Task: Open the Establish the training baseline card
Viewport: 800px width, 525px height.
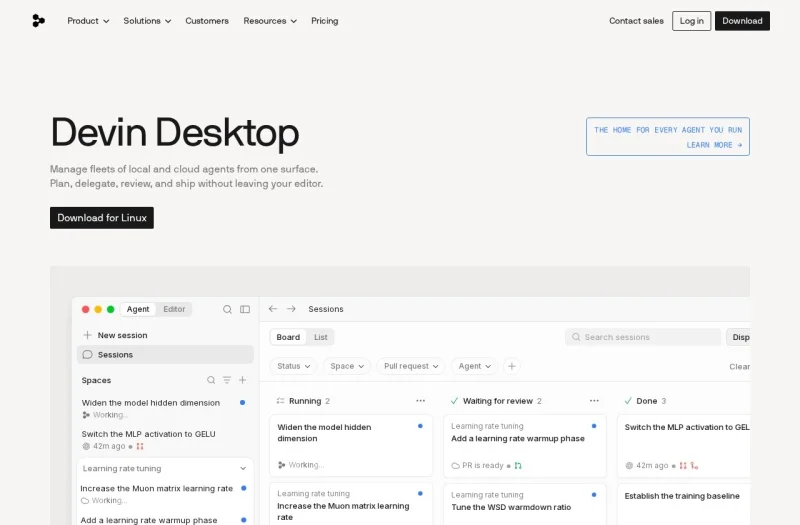Action: (684, 504)
